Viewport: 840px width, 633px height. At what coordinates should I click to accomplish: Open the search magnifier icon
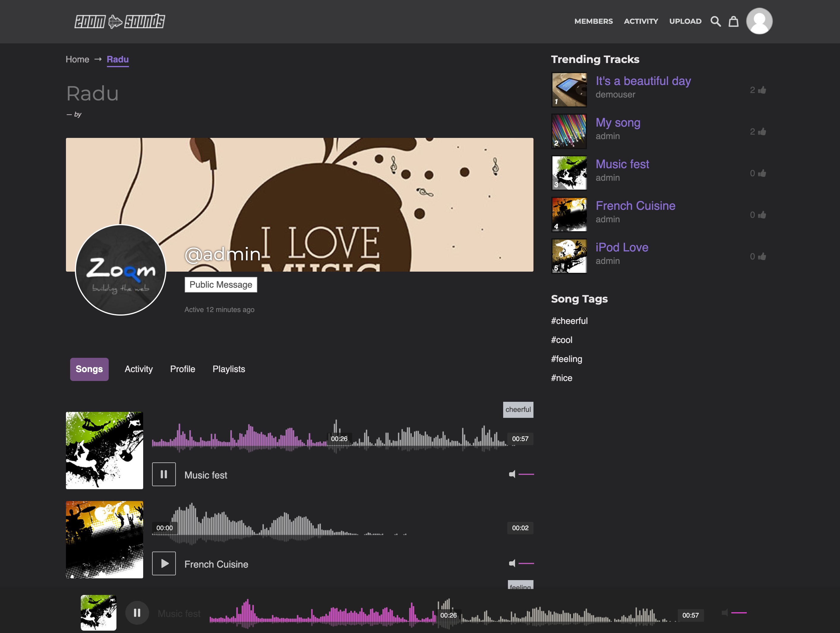coord(716,21)
